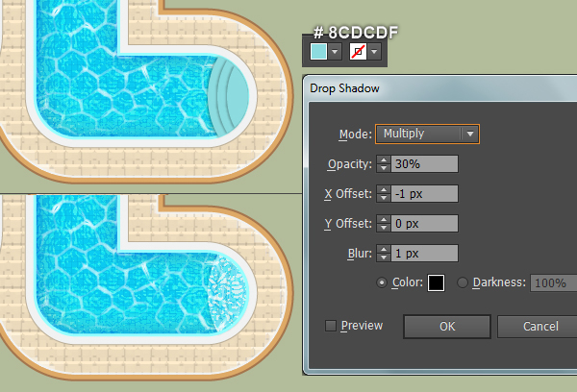Click the Blur stepper arrows

[384, 254]
